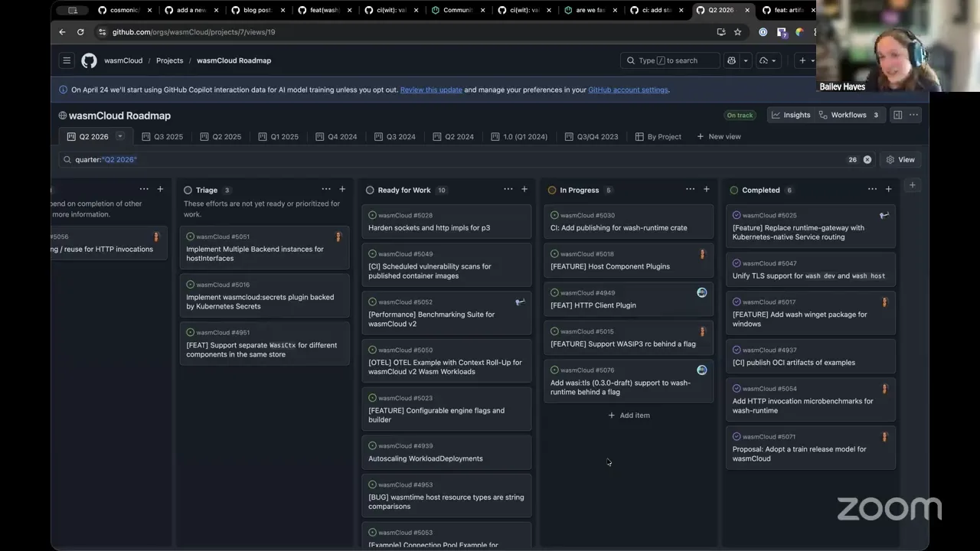Click the On track status label
980x551 pixels.
click(740, 116)
